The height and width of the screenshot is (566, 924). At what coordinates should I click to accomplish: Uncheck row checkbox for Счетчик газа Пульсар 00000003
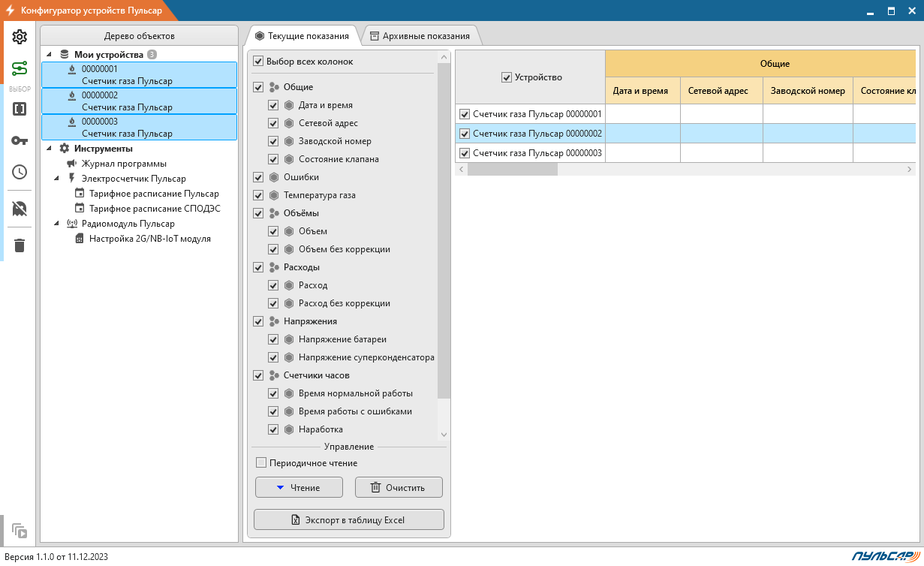click(465, 153)
